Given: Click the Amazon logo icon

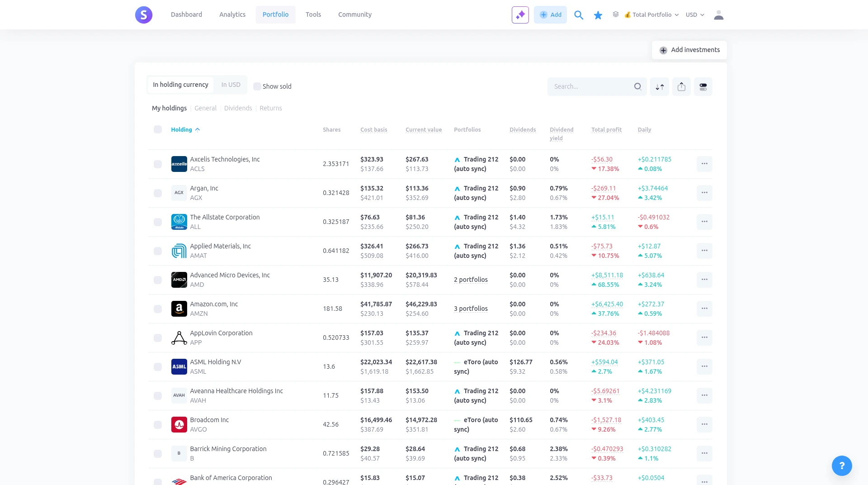Looking at the screenshot, I should [179, 309].
